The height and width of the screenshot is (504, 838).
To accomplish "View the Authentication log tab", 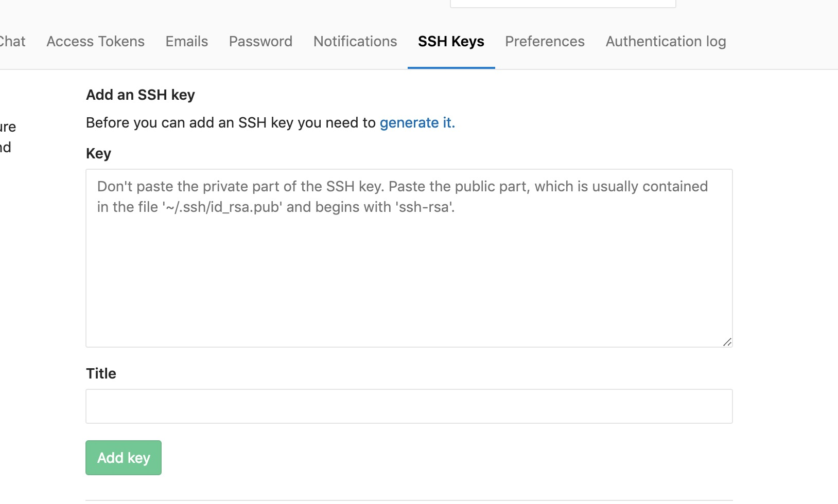I will [x=666, y=41].
